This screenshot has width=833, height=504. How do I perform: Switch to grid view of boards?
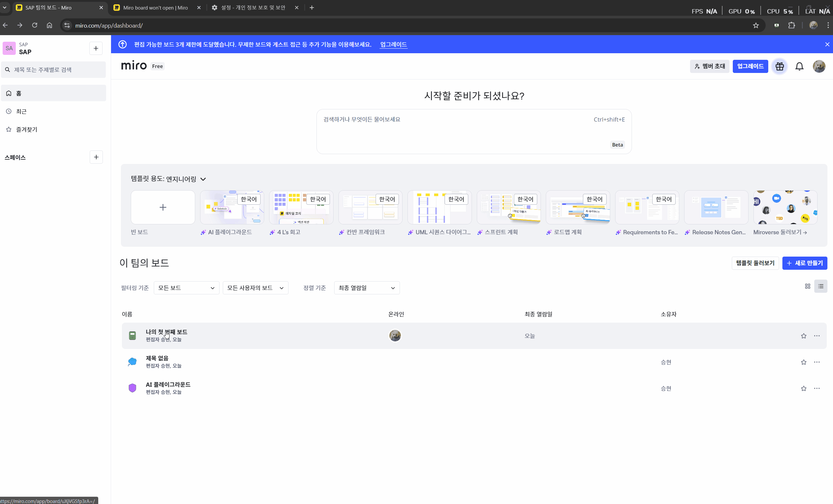point(807,286)
